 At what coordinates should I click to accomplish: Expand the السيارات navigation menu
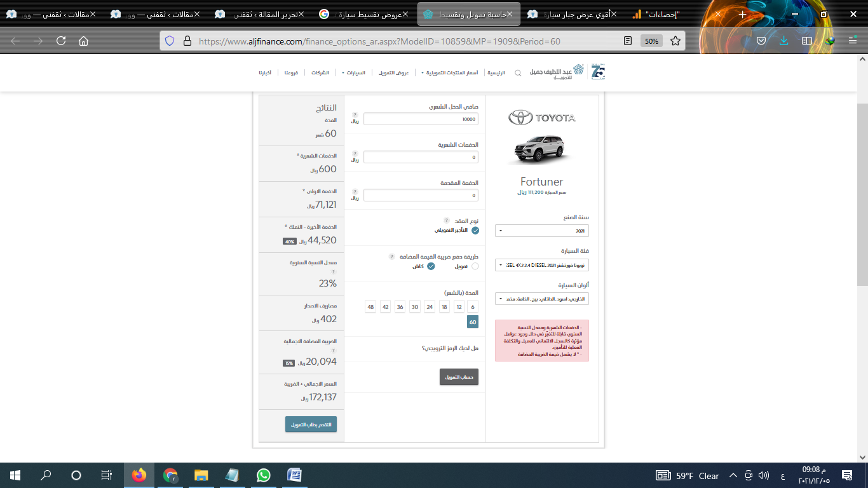point(353,73)
